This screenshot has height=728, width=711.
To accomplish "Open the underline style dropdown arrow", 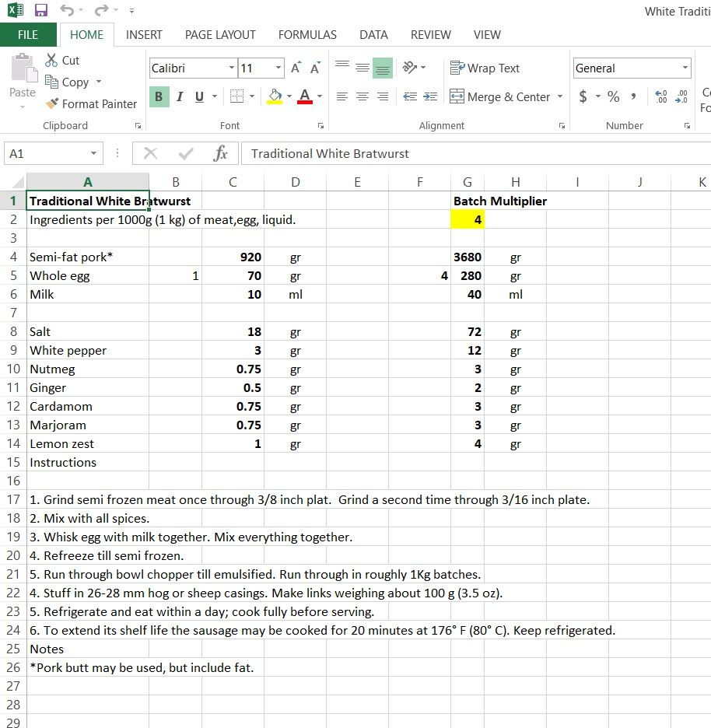I will click(x=215, y=96).
